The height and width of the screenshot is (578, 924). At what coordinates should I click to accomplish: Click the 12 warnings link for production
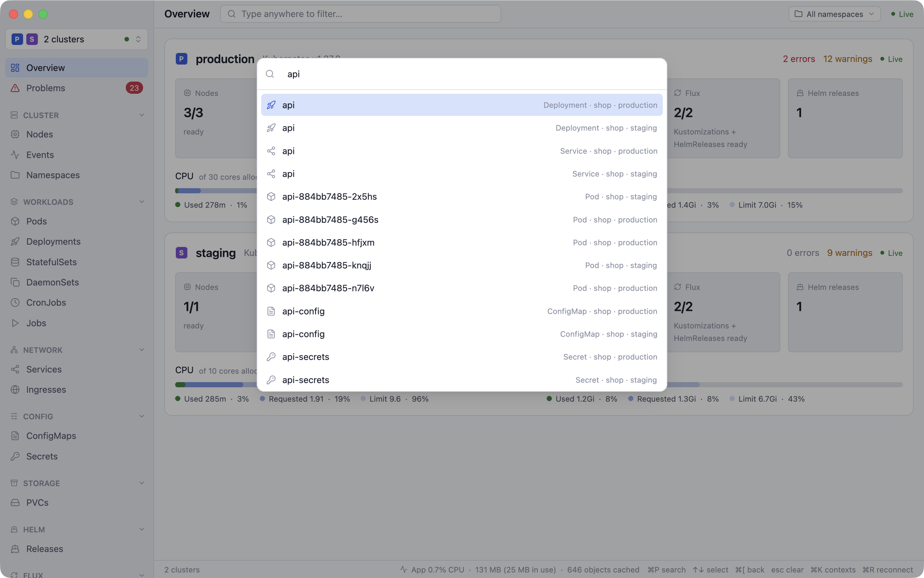point(848,59)
